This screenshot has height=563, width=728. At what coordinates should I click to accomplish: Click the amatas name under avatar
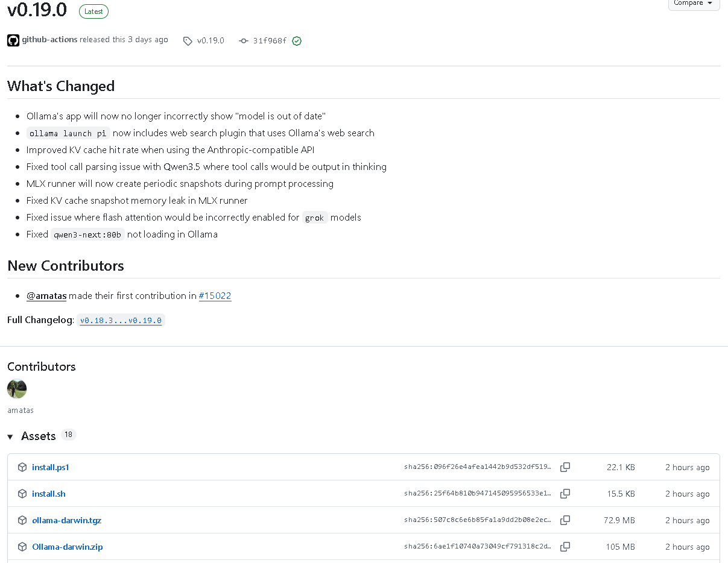pyautogui.click(x=21, y=410)
